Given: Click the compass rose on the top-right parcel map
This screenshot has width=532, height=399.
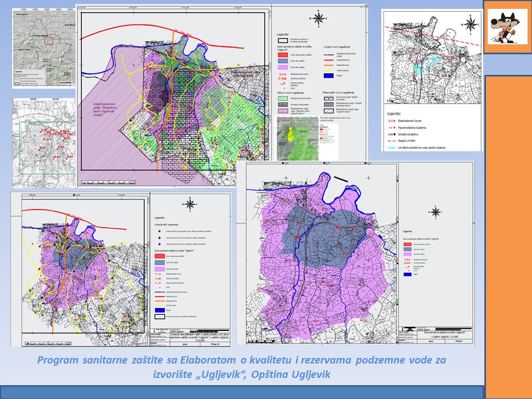Looking at the screenshot, I should tap(470, 24).
